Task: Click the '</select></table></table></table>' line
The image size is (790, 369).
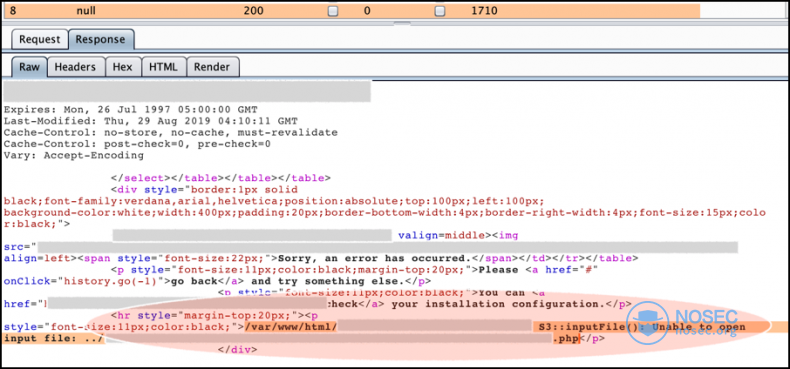Action: coord(221,178)
